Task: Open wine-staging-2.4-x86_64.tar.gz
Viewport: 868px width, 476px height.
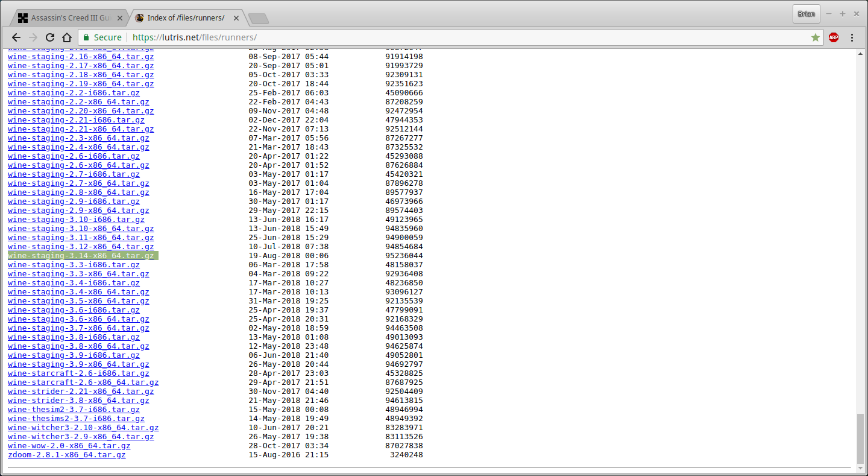Action: point(78,147)
